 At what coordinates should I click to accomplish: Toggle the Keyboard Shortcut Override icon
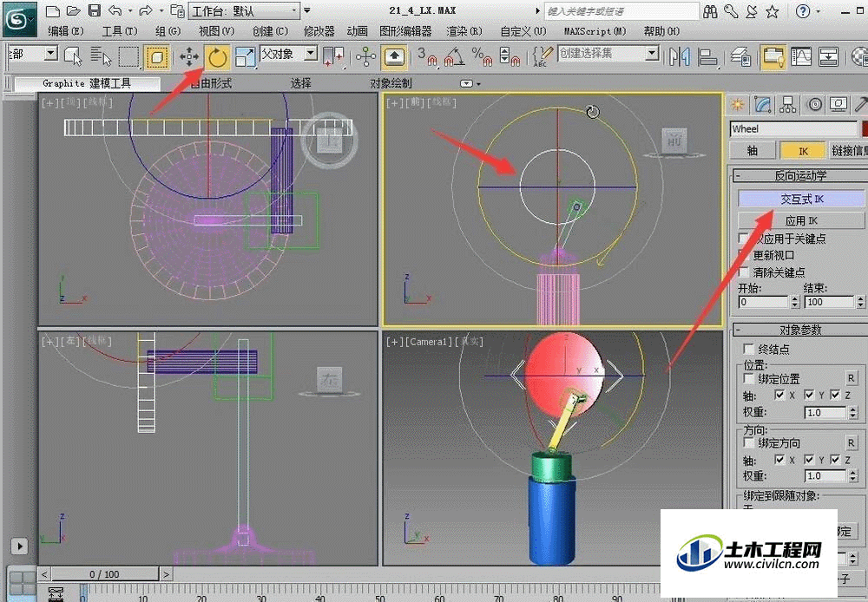[394, 56]
